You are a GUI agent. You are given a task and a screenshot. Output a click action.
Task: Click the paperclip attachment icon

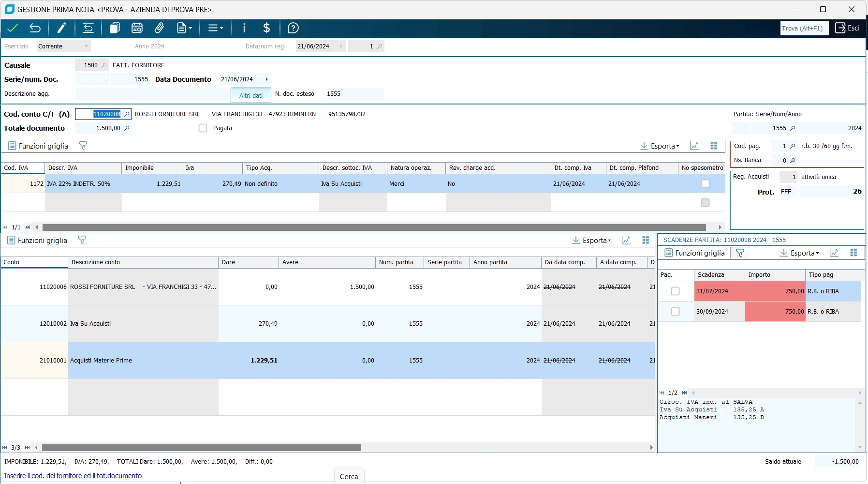pyautogui.click(x=159, y=28)
